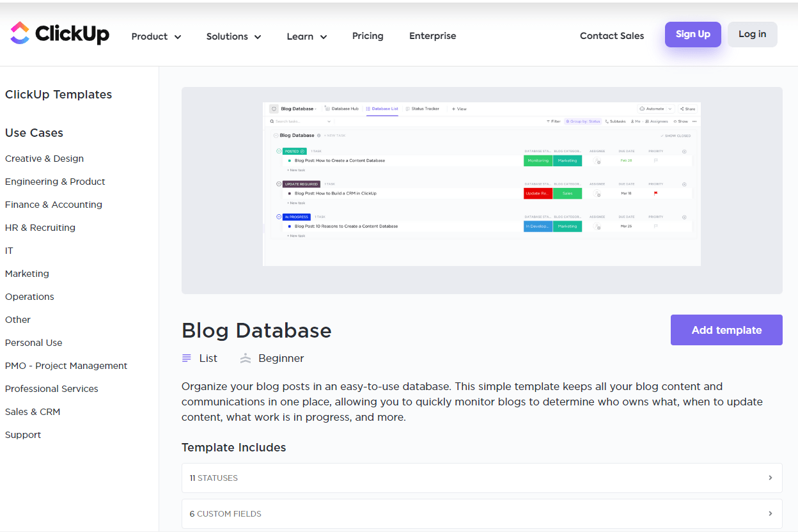Open PMO - Project Management templates
Screen dimensions: 798x532
point(66,366)
